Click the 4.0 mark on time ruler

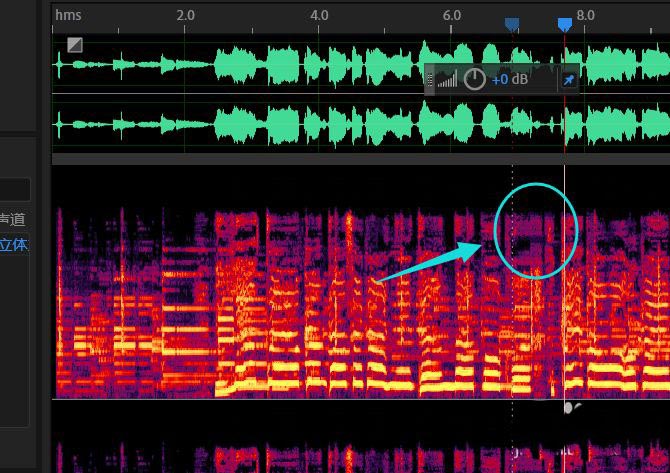(319, 15)
